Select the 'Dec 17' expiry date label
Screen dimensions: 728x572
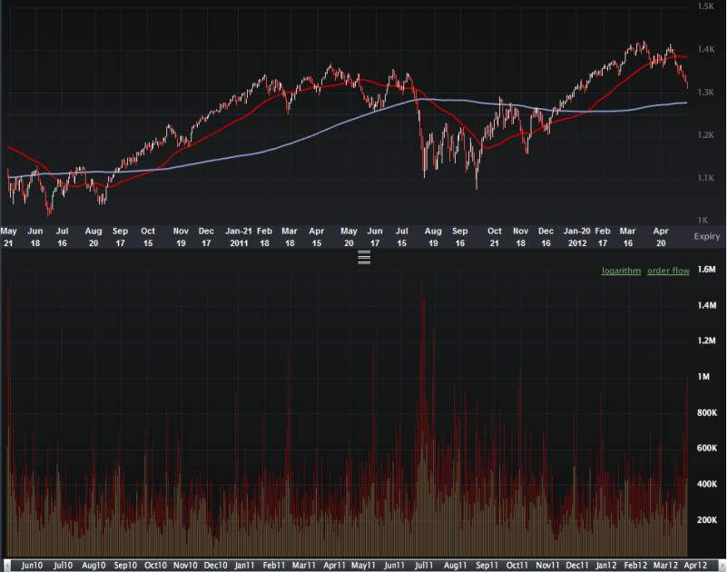[206, 237]
